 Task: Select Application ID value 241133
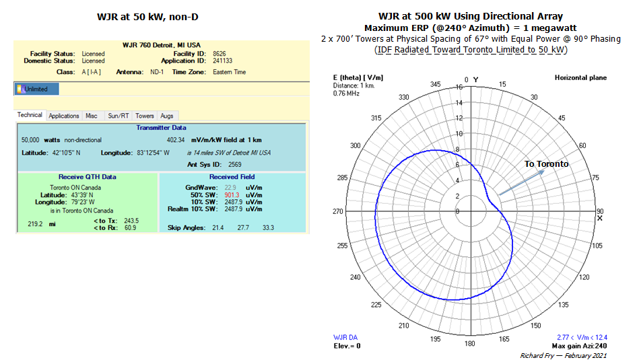222,61
